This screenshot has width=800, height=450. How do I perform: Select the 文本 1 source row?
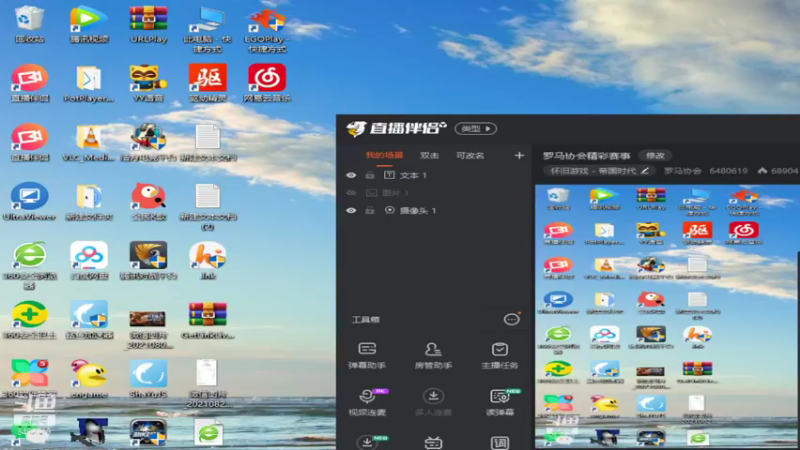pyautogui.click(x=434, y=176)
